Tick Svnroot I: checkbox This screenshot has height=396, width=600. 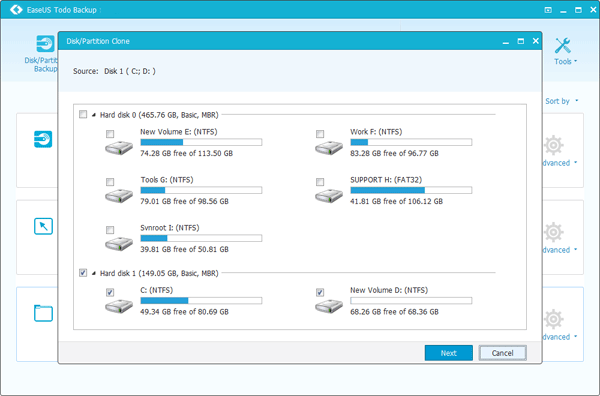110,230
